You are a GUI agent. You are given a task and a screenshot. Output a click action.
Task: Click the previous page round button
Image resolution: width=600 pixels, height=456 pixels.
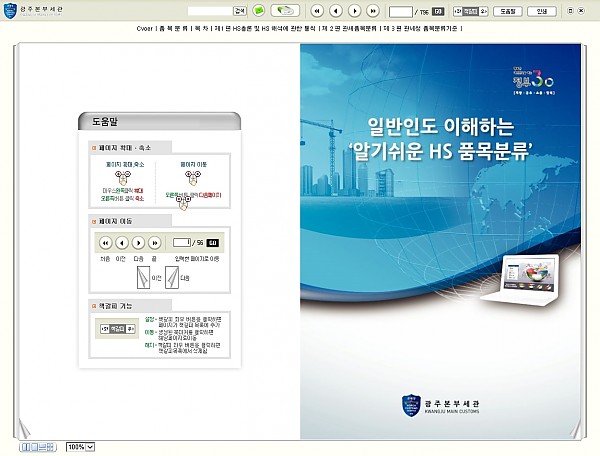(335, 11)
